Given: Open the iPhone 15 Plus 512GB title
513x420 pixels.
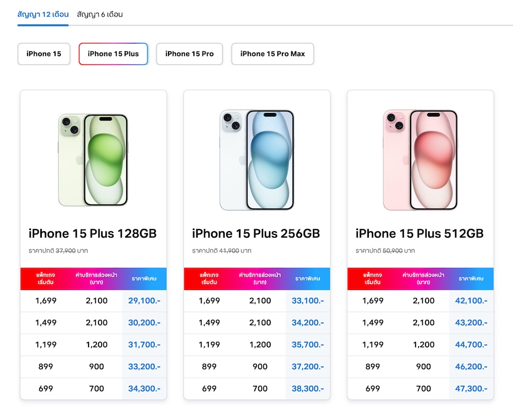Looking at the screenshot, I should point(420,234).
